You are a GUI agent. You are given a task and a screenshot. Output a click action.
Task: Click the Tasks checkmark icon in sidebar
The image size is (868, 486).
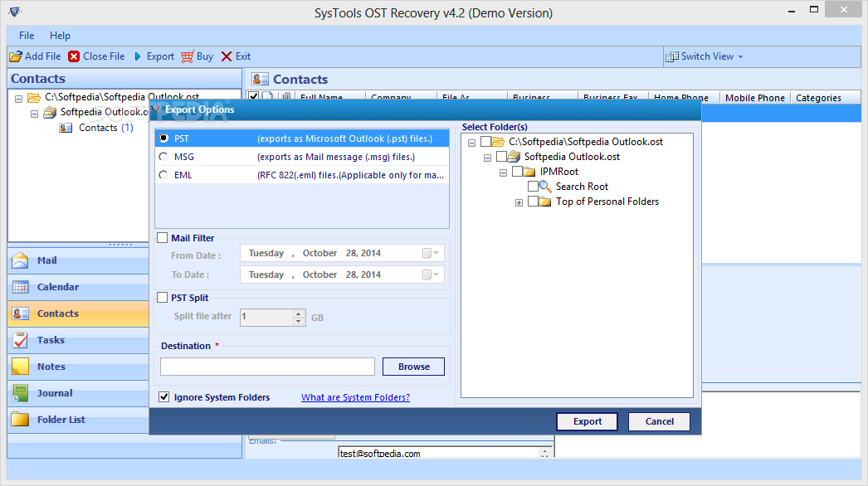(21, 340)
